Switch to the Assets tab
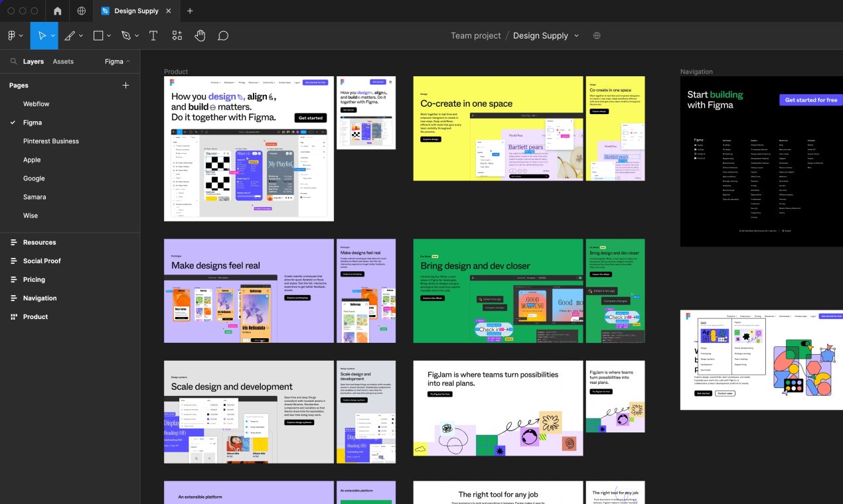The image size is (843, 504). (63, 62)
